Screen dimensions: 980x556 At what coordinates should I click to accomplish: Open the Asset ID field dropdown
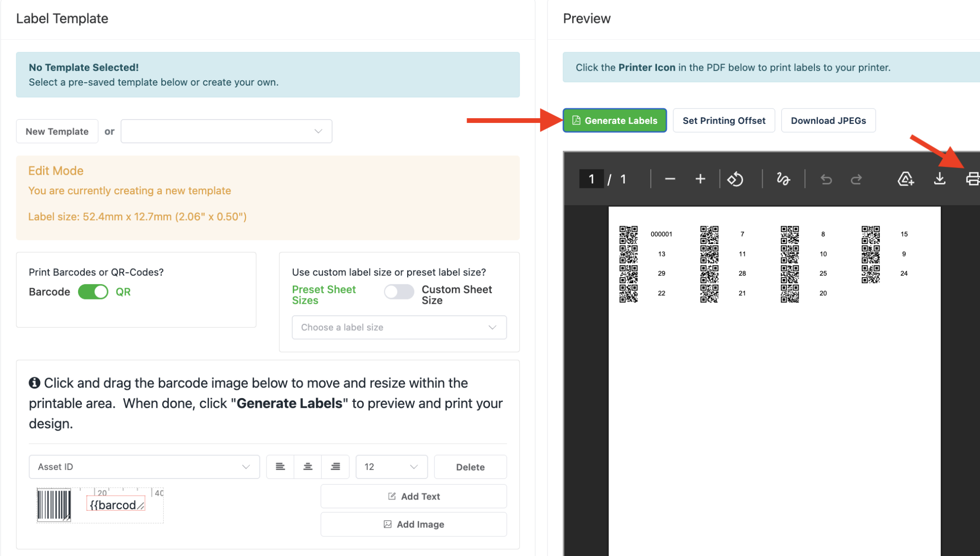coord(144,467)
